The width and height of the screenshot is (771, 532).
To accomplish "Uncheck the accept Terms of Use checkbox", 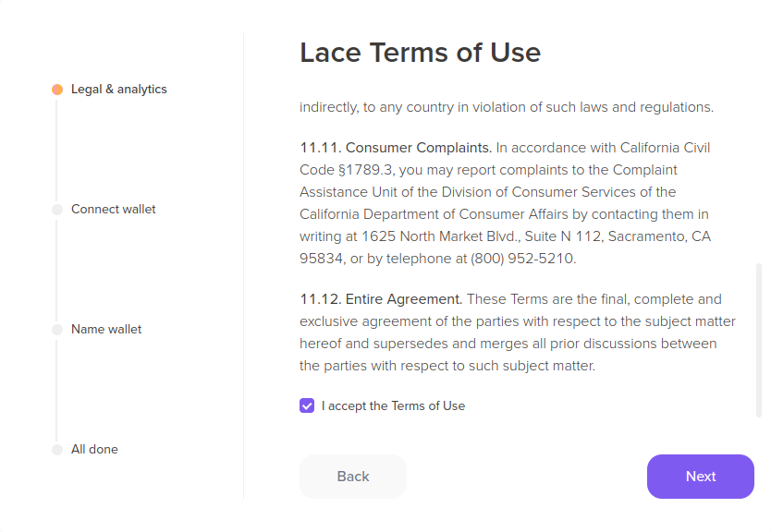I will pyautogui.click(x=307, y=405).
